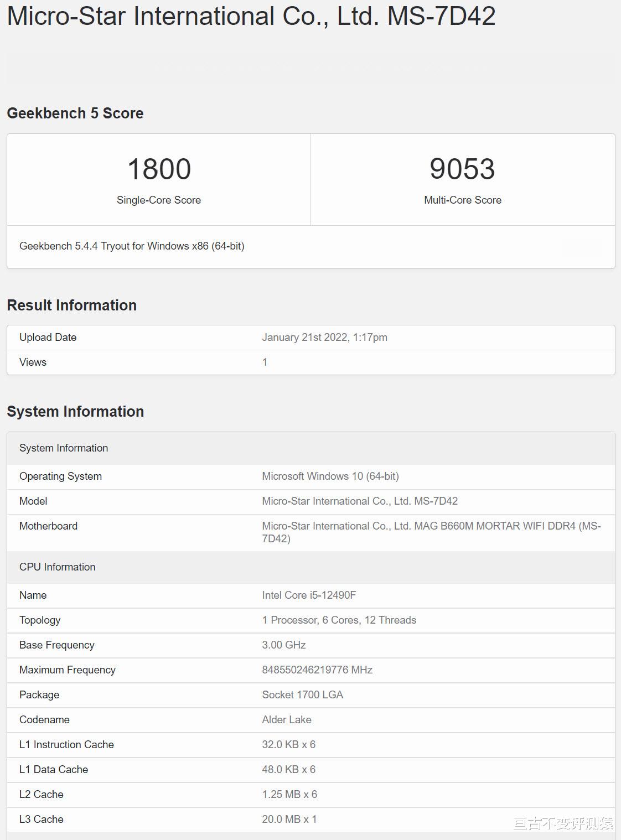Open the Geekbench 5.4.4 Tryout text
The height and width of the screenshot is (840, 621).
click(x=133, y=246)
